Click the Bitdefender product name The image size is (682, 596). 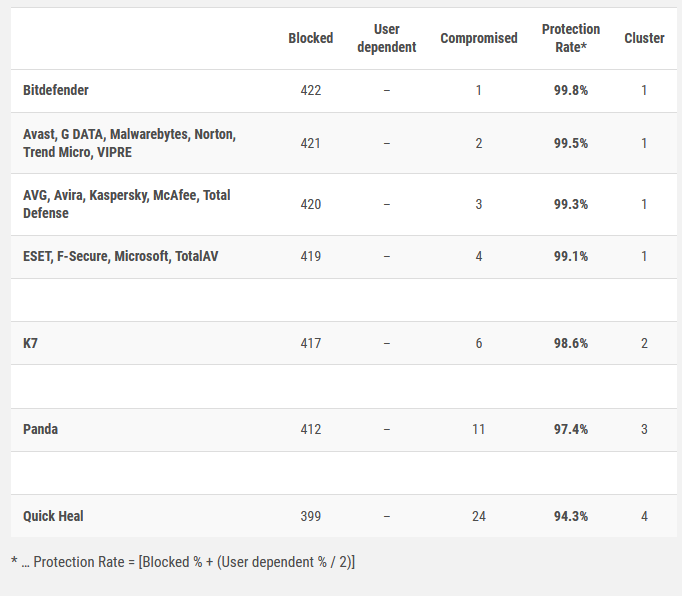point(56,90)
